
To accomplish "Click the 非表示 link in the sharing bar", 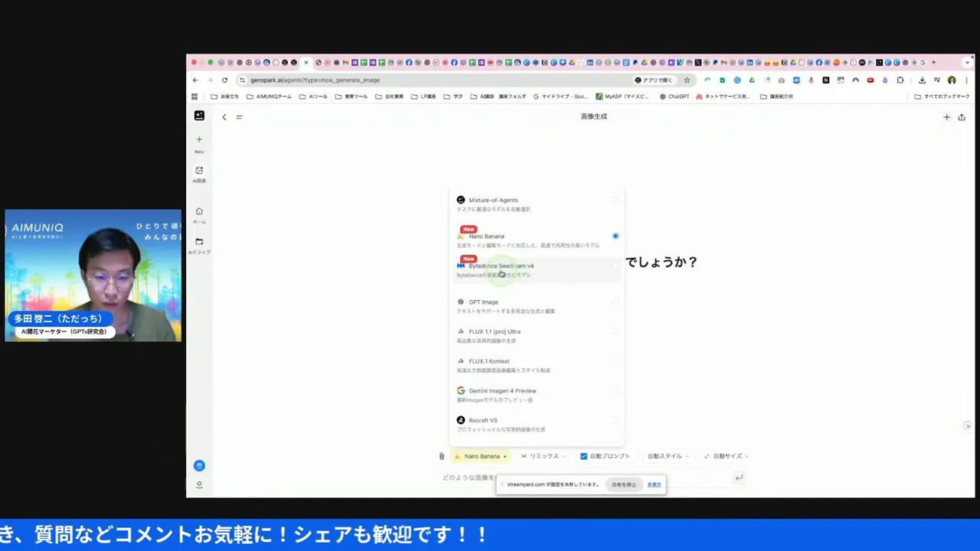I will (x=654, y=484).
